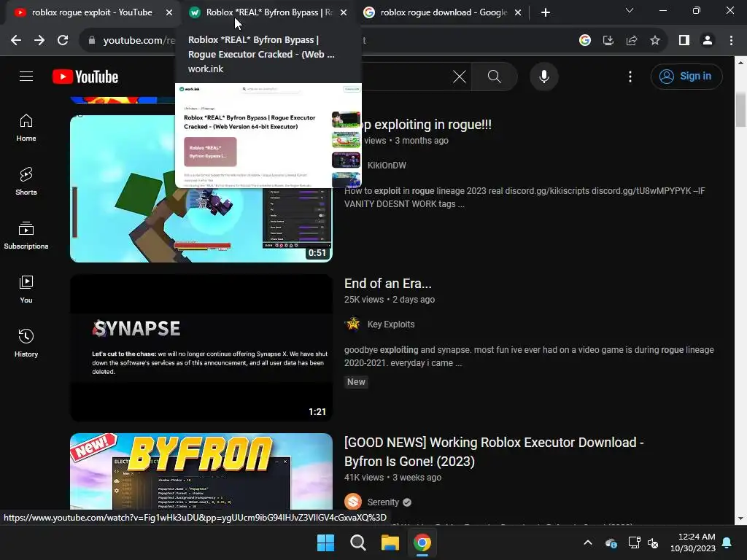
Task: Open the muted volume tray icon
Action: [653, 542]
